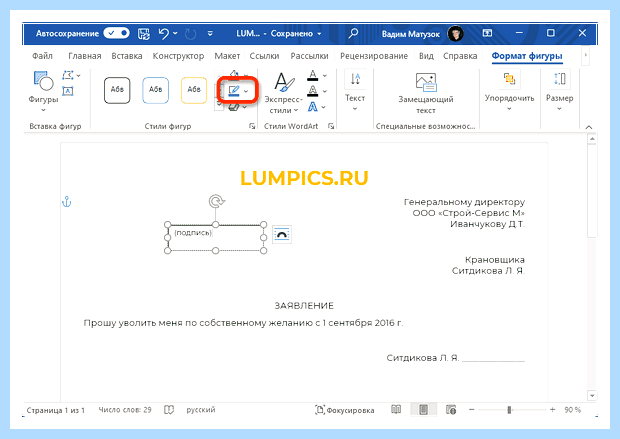Click the Страница 1 из 1 status

pyautogui.click(x=55, y=410)
